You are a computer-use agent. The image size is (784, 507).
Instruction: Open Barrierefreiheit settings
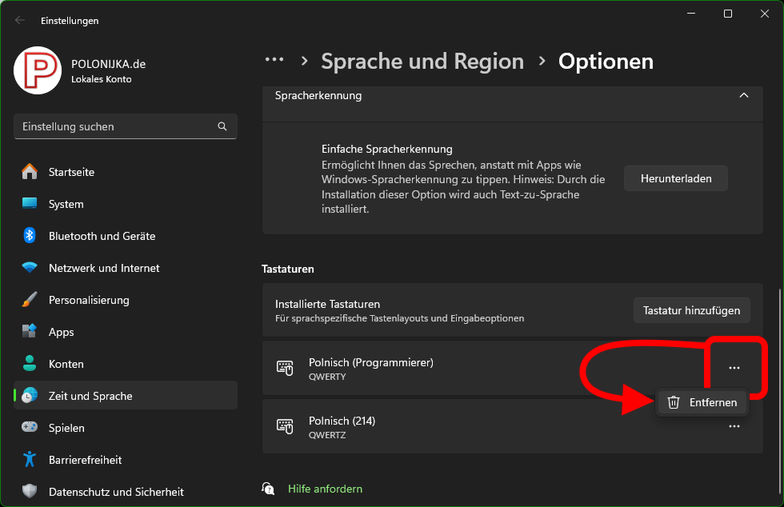pos(84,460)
